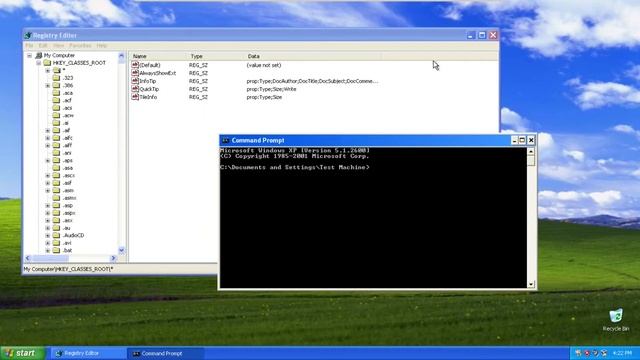Screen dimensions: 640x360
Task: Expand the * key
Action: [x=48, y=70]
